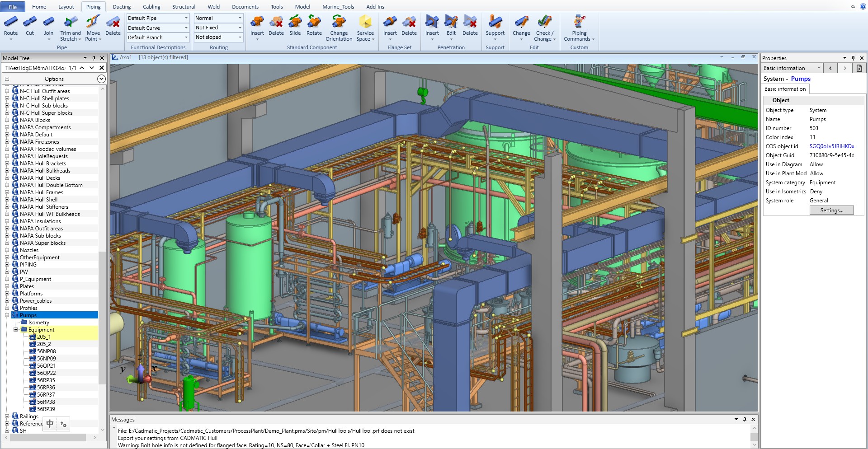This screenshot has width=868, height=449.
Task: Select the Move Point tool
Action: coord(93,28)
